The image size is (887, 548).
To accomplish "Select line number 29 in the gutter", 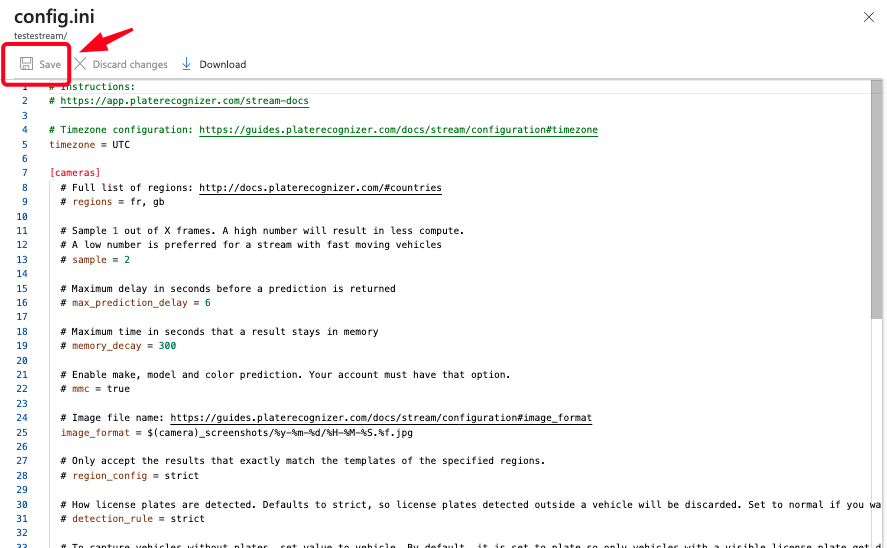I will pyautogui.click(x=22, y=490).
